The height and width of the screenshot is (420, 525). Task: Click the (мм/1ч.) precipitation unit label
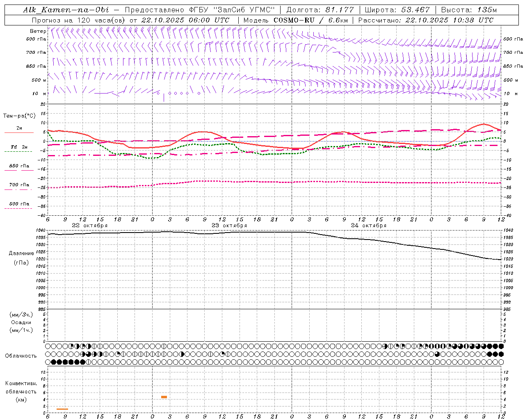point(21,330)
